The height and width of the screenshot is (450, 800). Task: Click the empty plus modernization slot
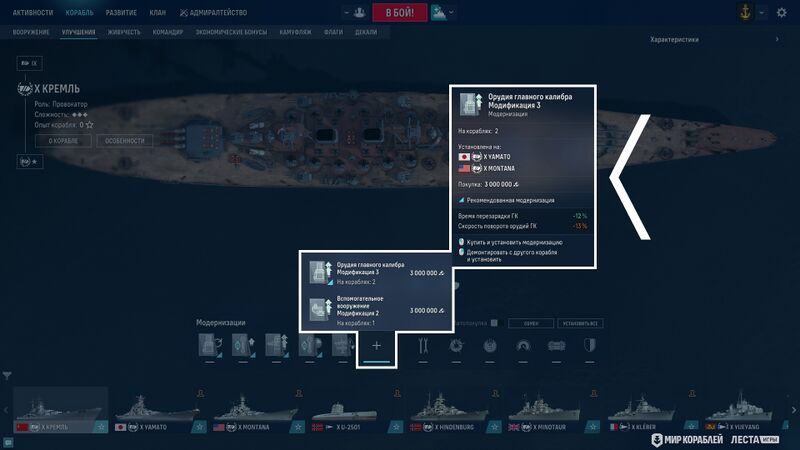(377, 346)
